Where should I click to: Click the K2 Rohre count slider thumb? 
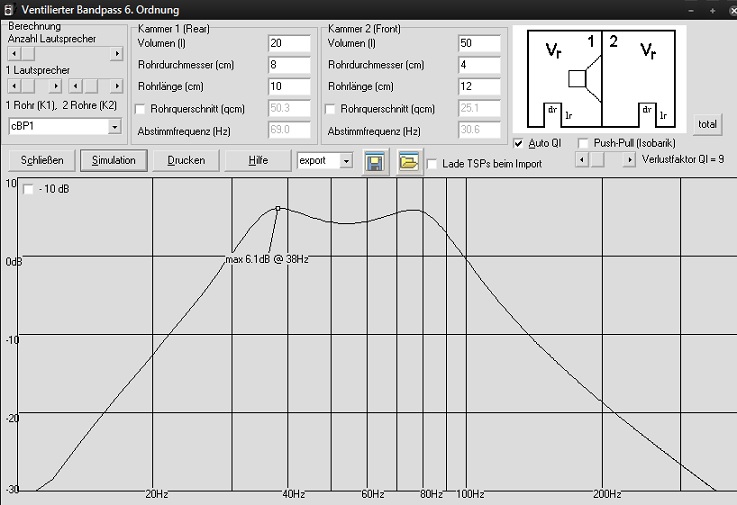point(90,86)
